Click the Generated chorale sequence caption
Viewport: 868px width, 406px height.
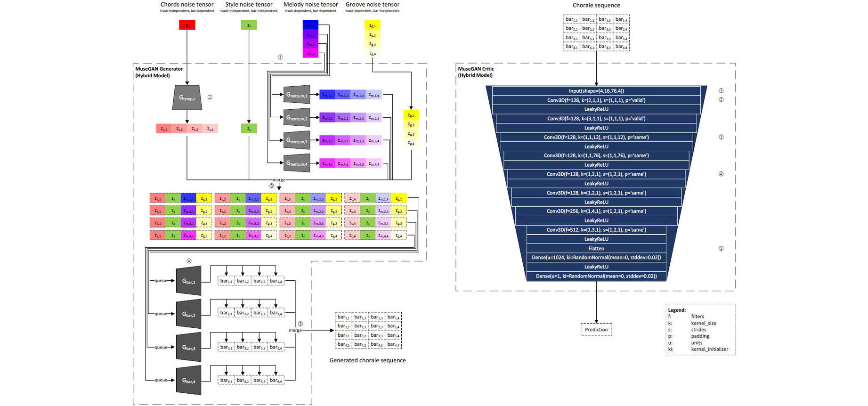tap(367, 360)
